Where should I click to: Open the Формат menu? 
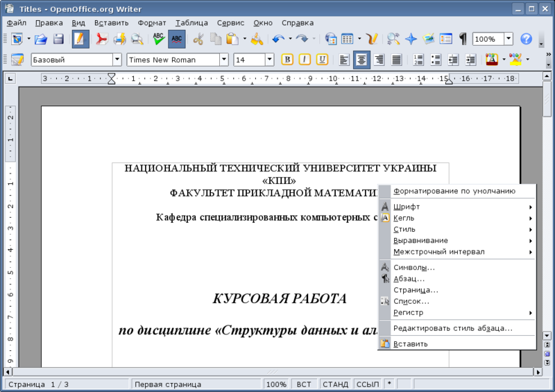(152, 23)
